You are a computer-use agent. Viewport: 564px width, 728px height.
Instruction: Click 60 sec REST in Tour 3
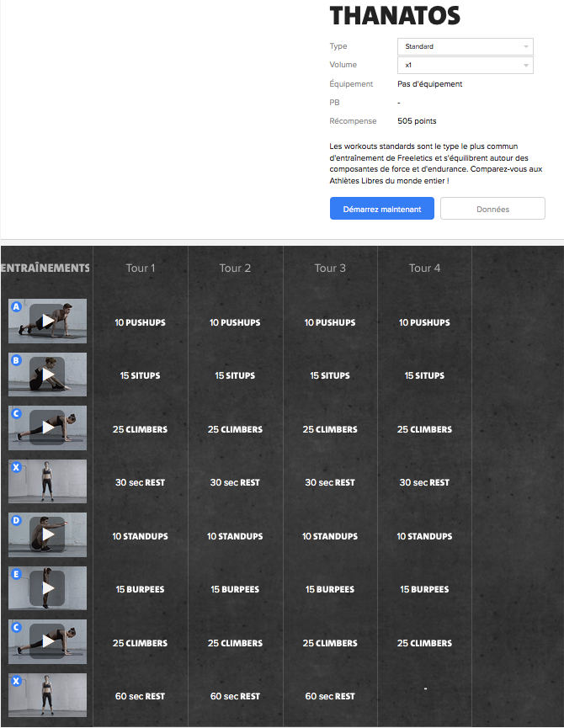pos(330,696)
